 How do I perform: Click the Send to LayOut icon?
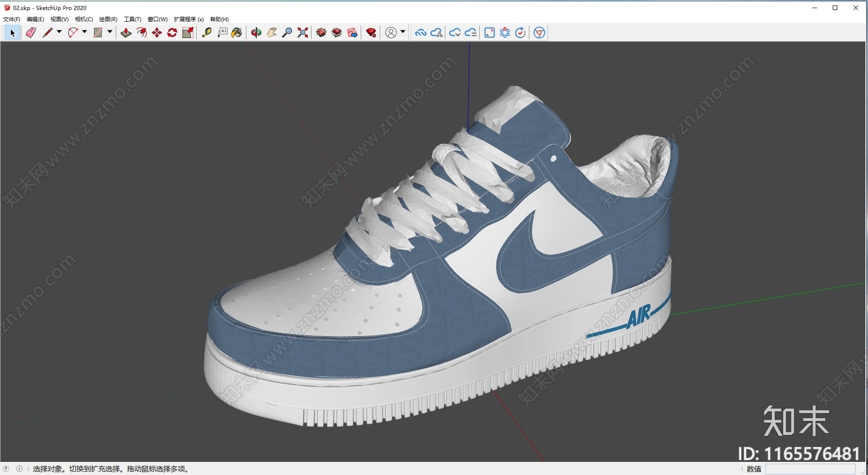(x=353, y=33)
